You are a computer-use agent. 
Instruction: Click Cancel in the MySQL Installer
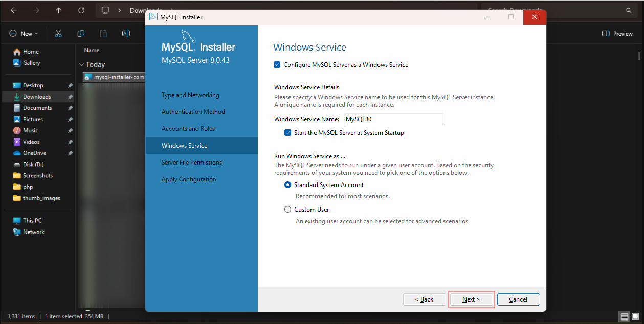pyautogui.click(x=518, y=299)
